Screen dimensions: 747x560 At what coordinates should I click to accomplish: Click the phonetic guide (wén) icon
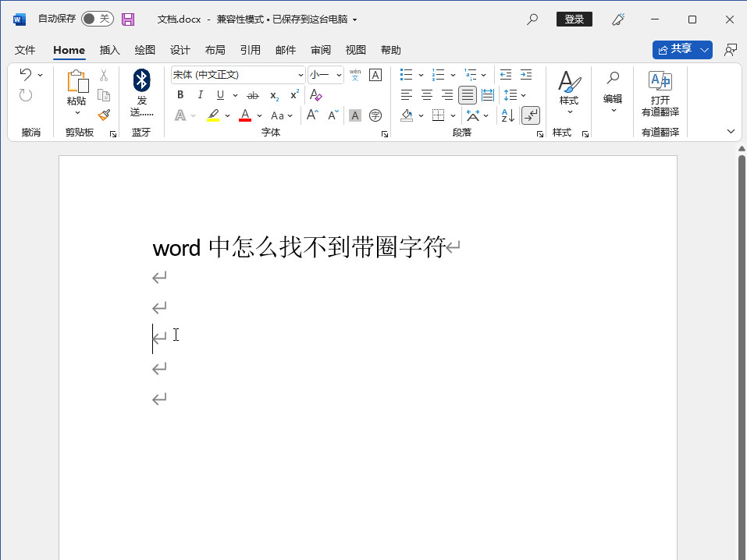click(x=355, y=75)
